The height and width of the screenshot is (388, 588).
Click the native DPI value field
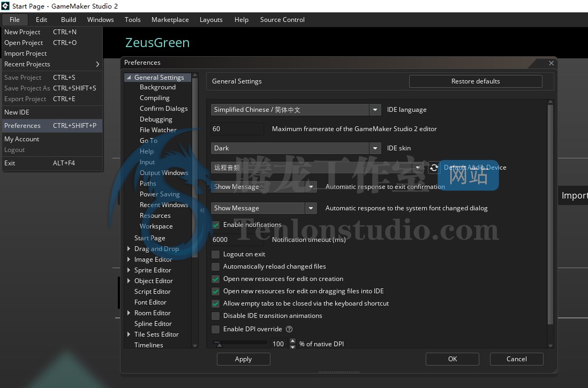click(278, 344)
